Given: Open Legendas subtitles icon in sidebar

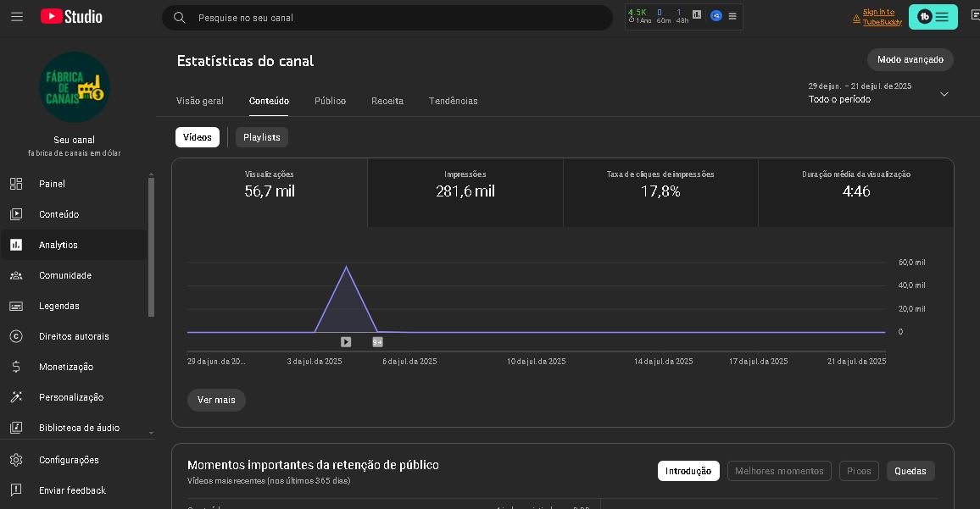Looking at the screenshot, I should coord(16,306).
